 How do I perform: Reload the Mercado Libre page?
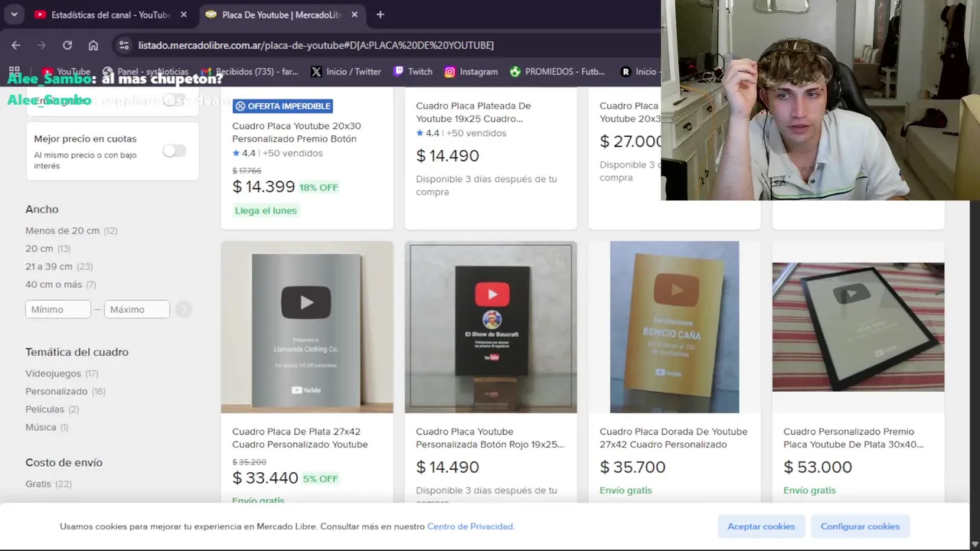[x=67, y=45]
